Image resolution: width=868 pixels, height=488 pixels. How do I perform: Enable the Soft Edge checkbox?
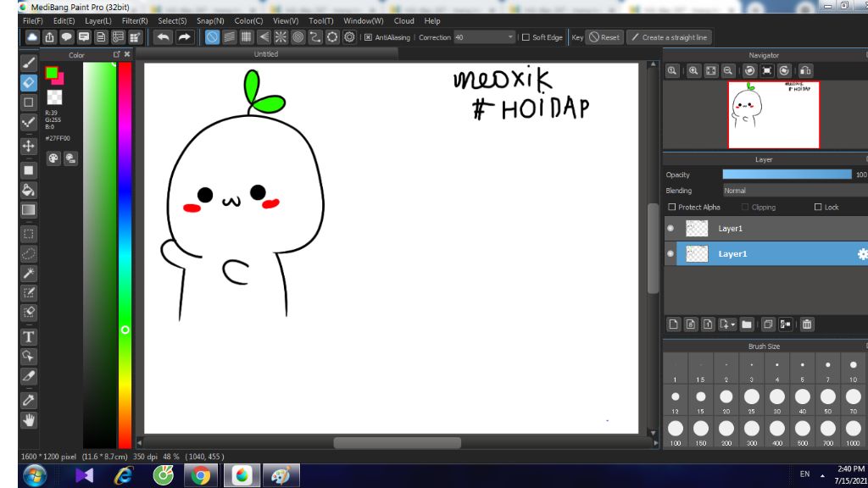point(526,37)
